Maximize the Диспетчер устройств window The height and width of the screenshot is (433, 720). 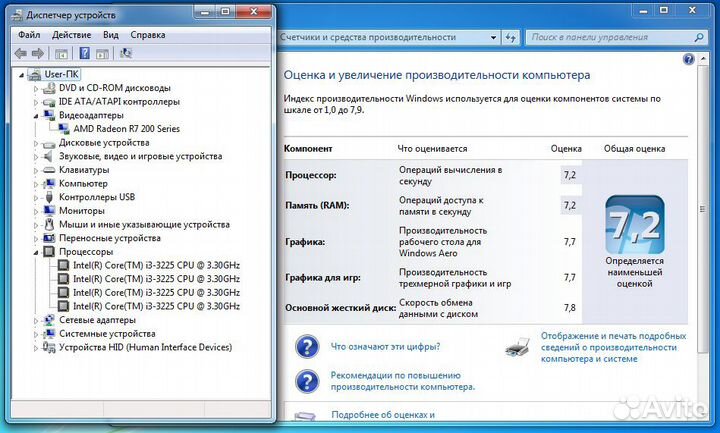click(x=225, y=11)
